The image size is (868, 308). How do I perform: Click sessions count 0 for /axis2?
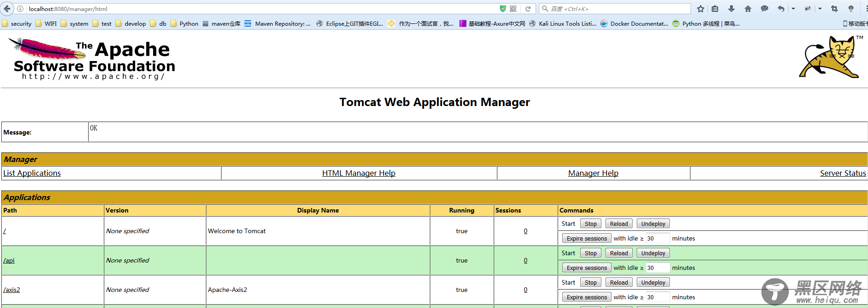(525, 290)
